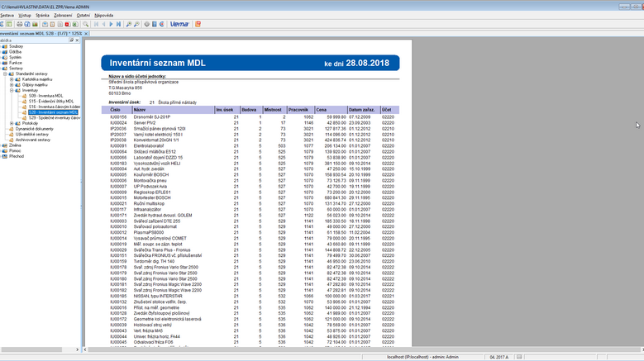Select S09 - Inventura MDL report

pos(45,96)
